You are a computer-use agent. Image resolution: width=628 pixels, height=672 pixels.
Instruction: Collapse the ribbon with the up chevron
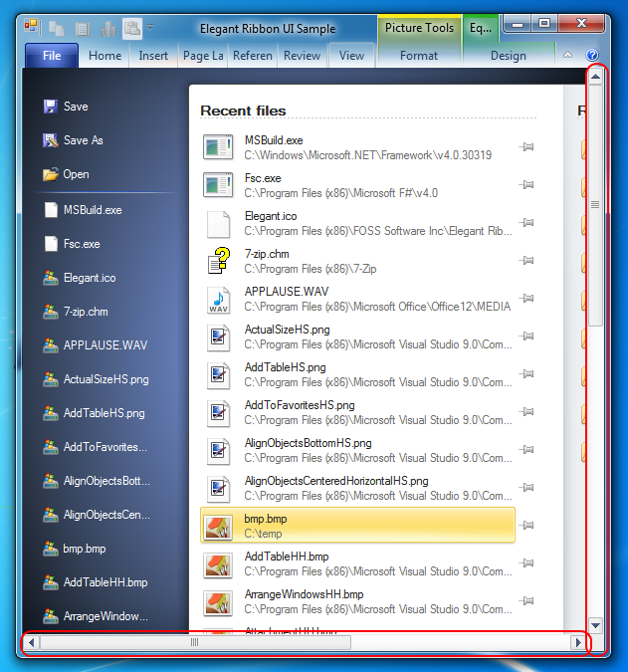click(x=567, y=55)
